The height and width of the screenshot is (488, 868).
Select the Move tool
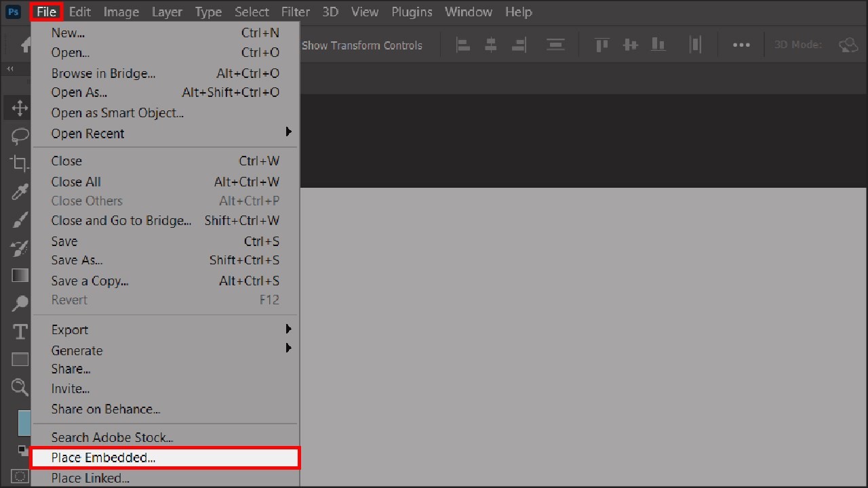pos(18,108)
